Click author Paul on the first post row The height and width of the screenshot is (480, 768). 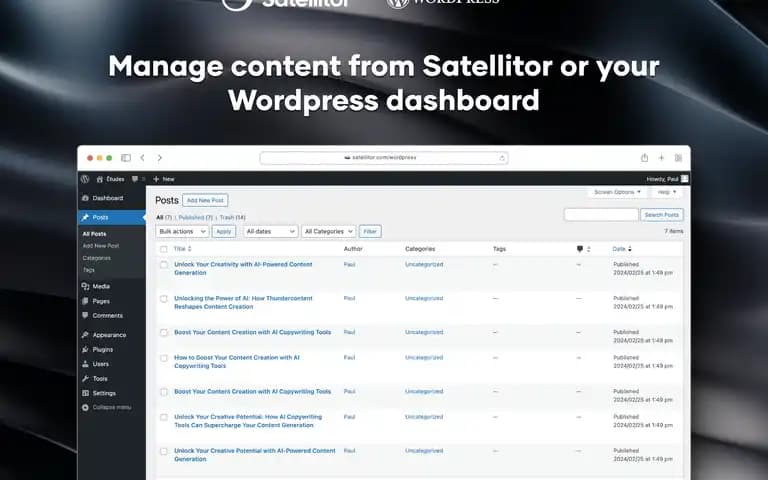pyautogui.click(x=349, y=264)
